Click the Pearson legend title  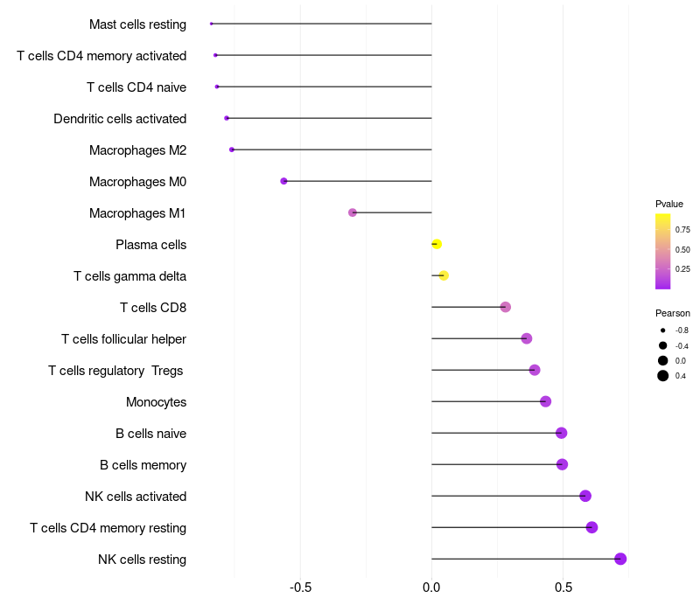click(x=672, y=313)
